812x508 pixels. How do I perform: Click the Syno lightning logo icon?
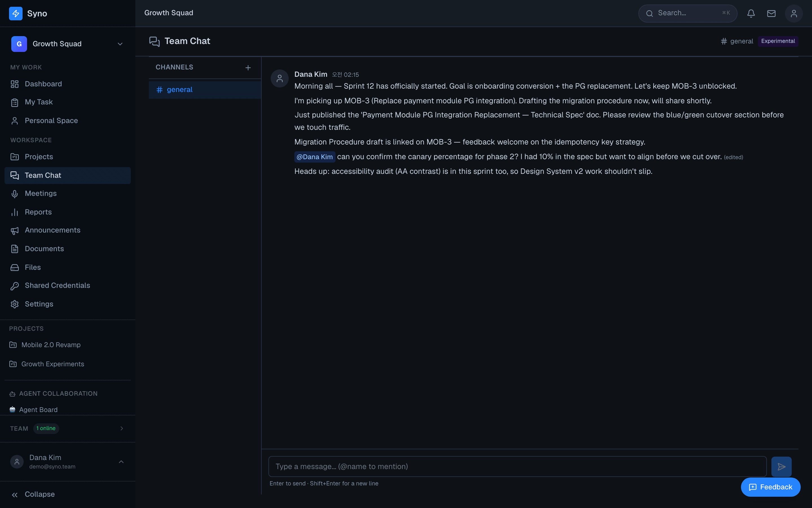pyautogui.click(x=16, y=14)
